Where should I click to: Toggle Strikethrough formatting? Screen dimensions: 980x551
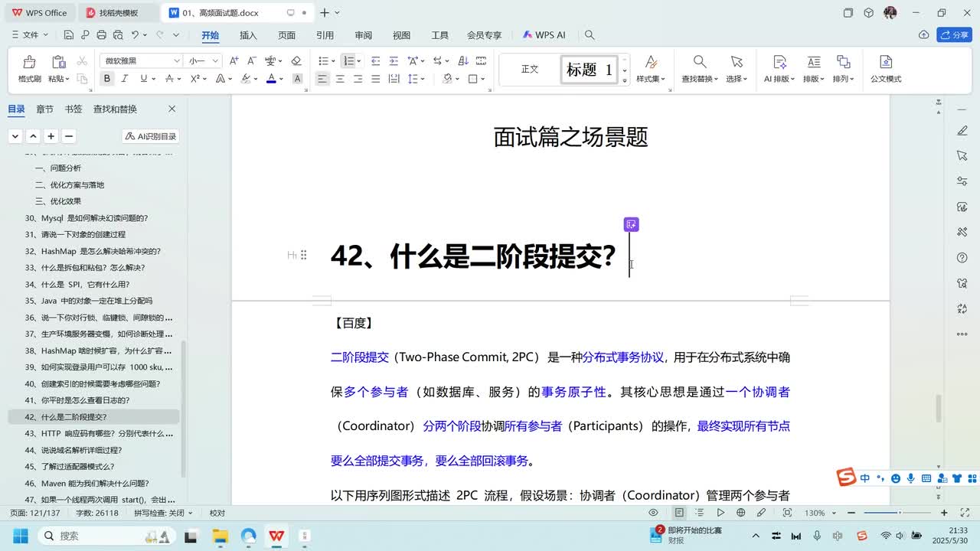point(168,79)
